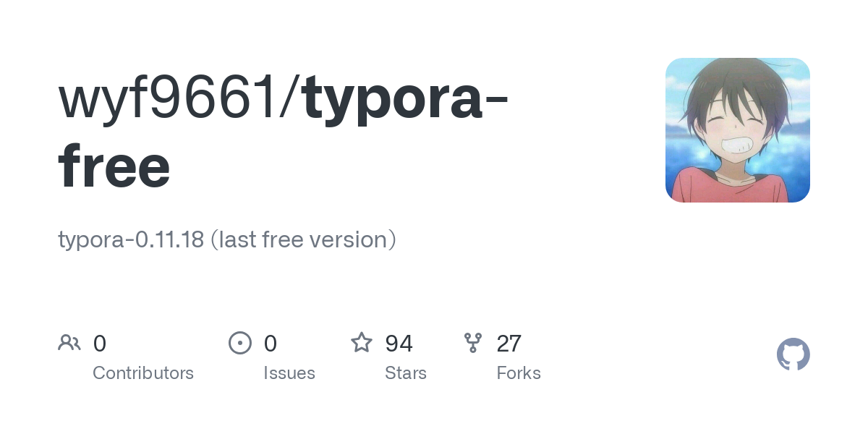The width and height of the screenshot is (868, 434).
Task: Click the contributor count 0
Action: [100, 344]
